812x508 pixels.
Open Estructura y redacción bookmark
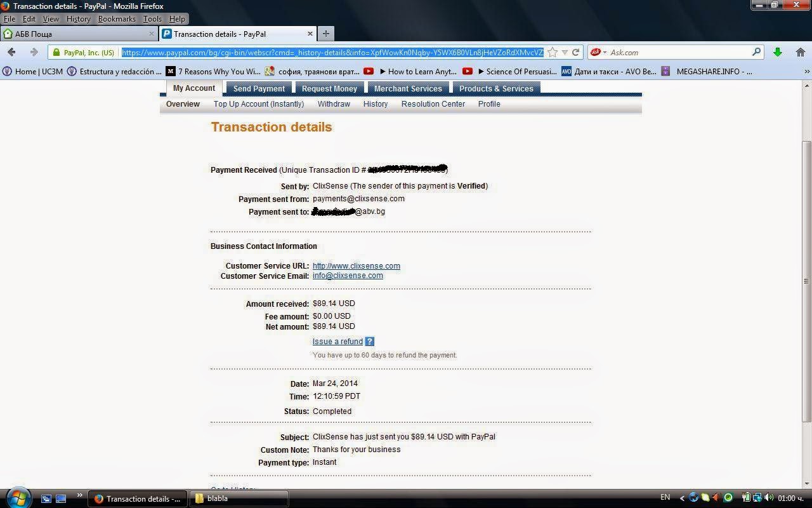(114, 72)
